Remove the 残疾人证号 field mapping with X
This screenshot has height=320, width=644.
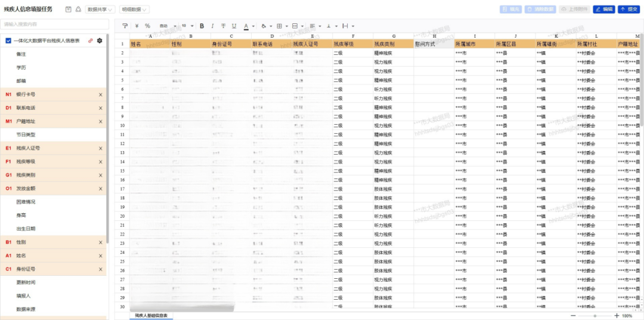[101, 149]
